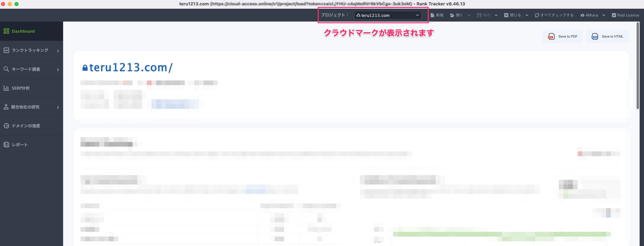Click the open folder icon
The image size is (644, 246).
click(452, 15)
